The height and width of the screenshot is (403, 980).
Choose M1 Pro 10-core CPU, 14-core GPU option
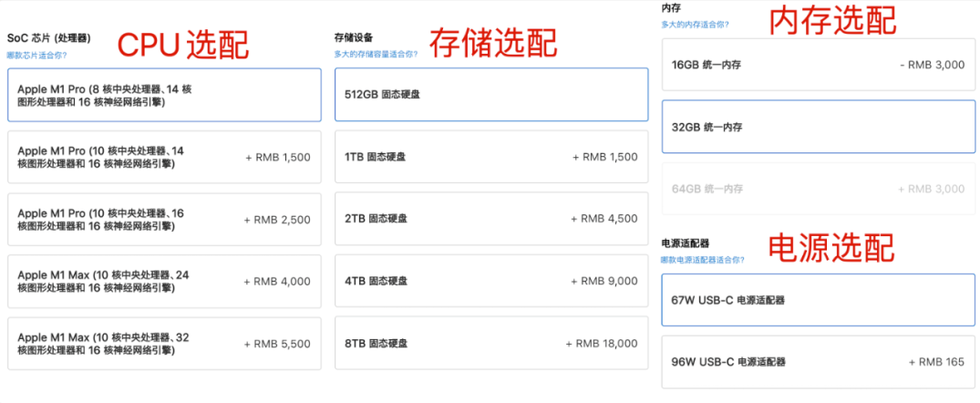click(164, 157)
